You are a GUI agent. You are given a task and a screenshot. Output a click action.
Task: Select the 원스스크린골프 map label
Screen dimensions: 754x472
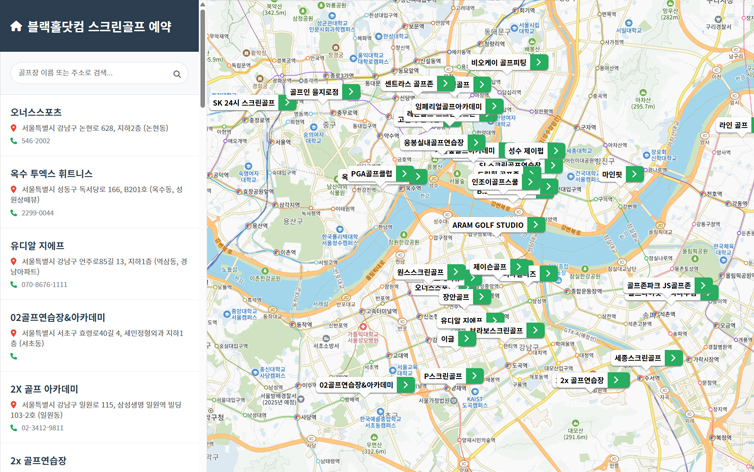pyautogui.click(x=420, y=272)
